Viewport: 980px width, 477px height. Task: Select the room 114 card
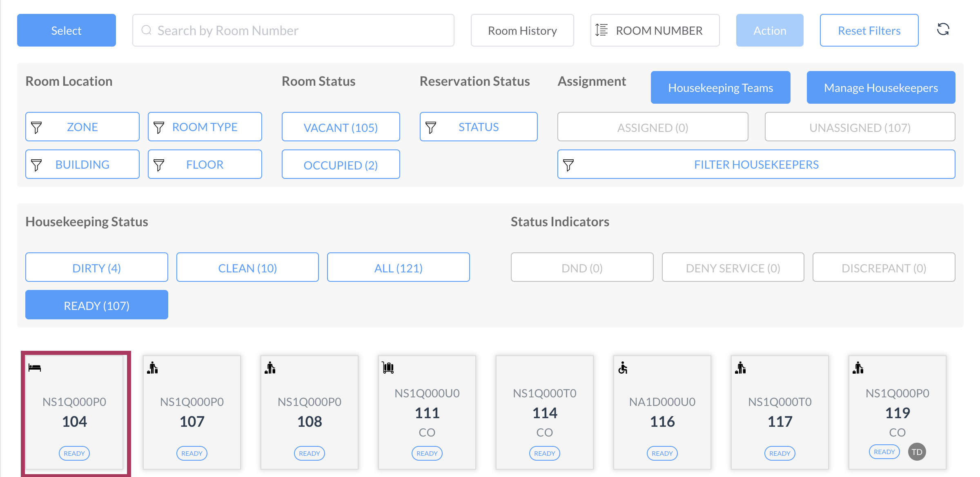tap(544, 412)
